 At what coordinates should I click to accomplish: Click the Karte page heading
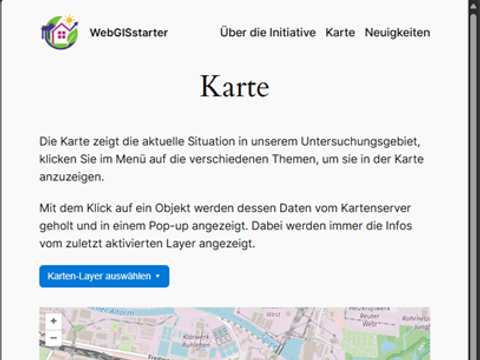pyautogui.click(x=235, y=86)
